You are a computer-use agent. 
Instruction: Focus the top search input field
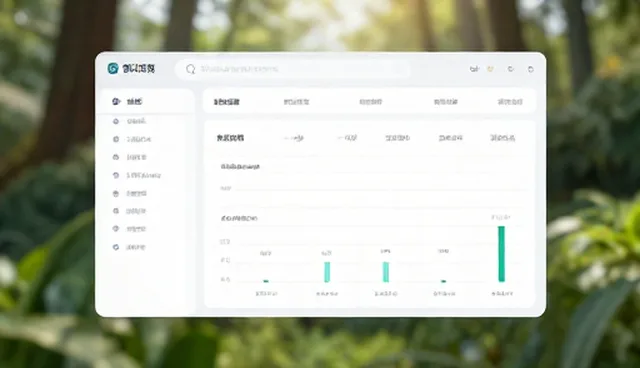tap(293, 69)
